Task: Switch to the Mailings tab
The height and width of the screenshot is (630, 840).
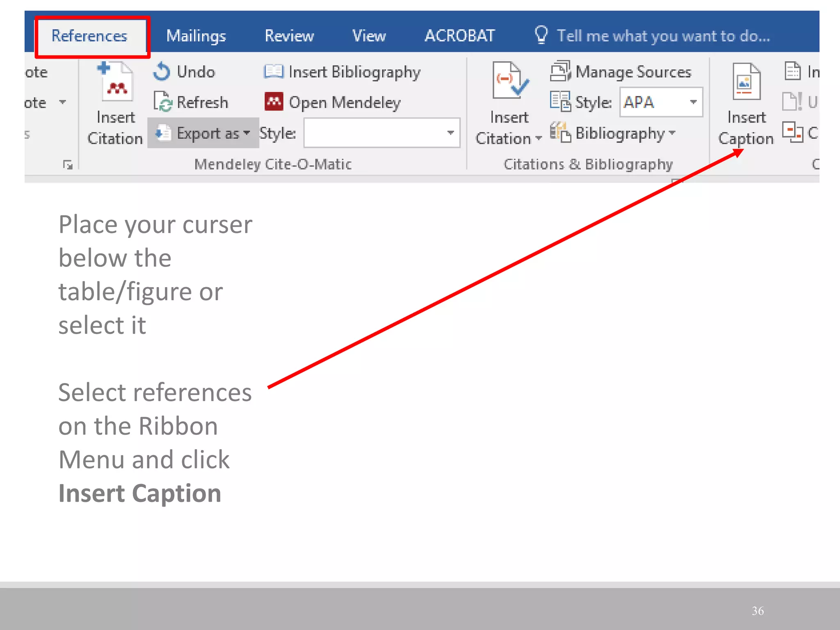Action: point(196,36)
